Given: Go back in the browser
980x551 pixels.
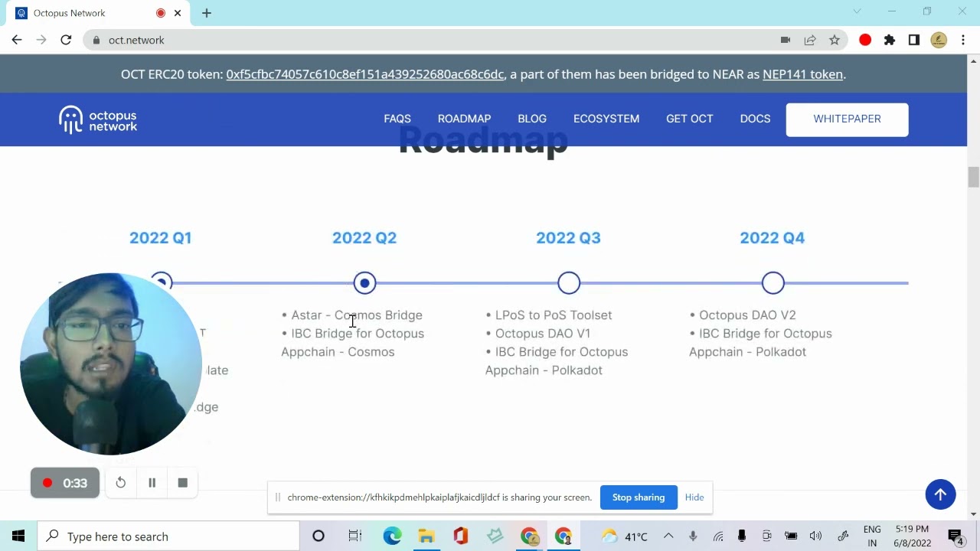Looking at the screenshot, I should [17, 40].
